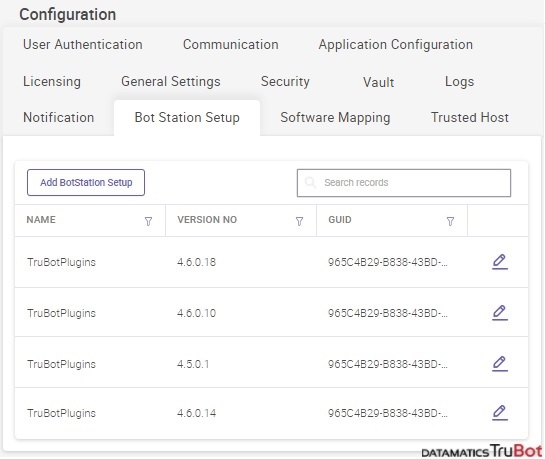Click Add BotStation Setup button
This screenshot has height=459, width=545.
pyautogui.click(x=86, y=182)
